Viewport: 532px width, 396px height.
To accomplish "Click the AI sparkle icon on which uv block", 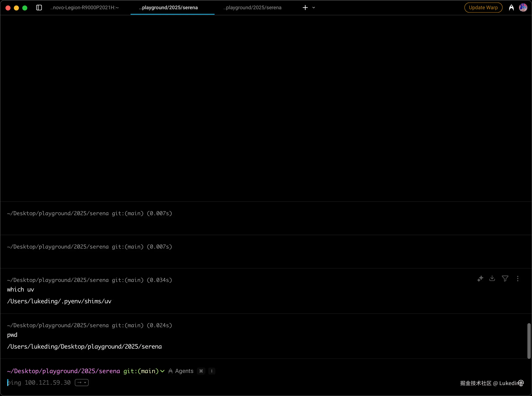I will click(480, 279).
